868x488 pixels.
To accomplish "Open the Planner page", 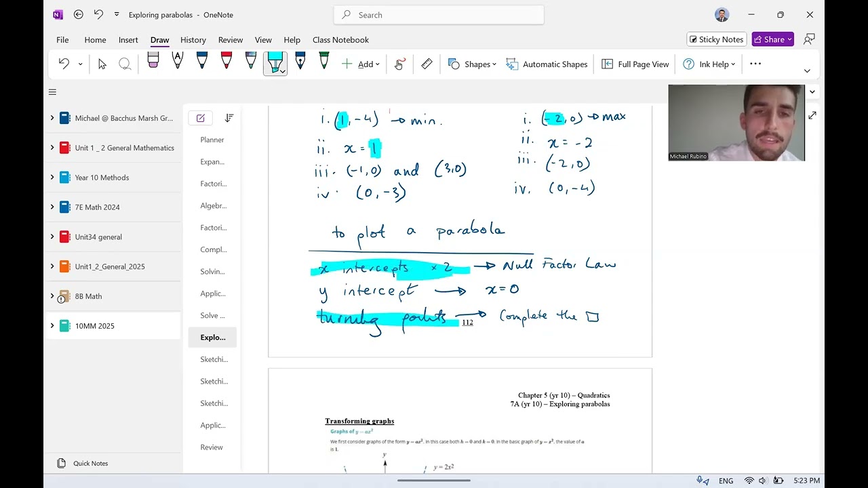I will (212, 140).
